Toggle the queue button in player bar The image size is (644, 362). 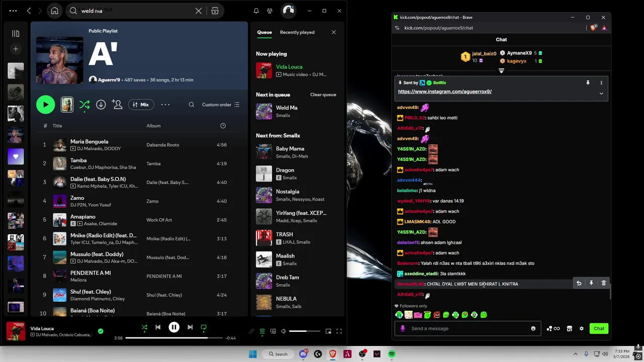(262, 331)
